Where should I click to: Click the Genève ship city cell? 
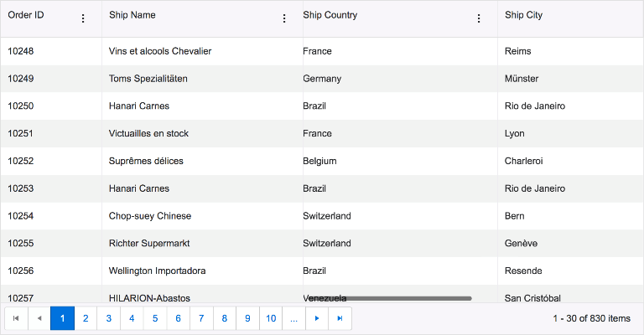point(521,243)
